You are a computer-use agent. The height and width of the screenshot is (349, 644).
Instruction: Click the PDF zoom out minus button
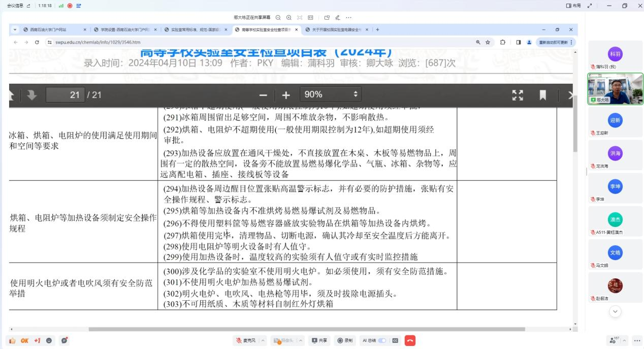(x=263, y=95)
